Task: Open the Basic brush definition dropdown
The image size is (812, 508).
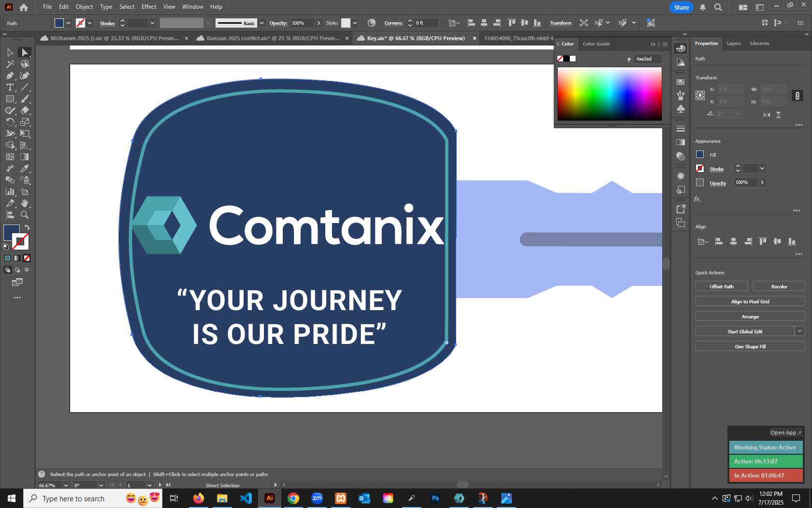Action: 261,23
